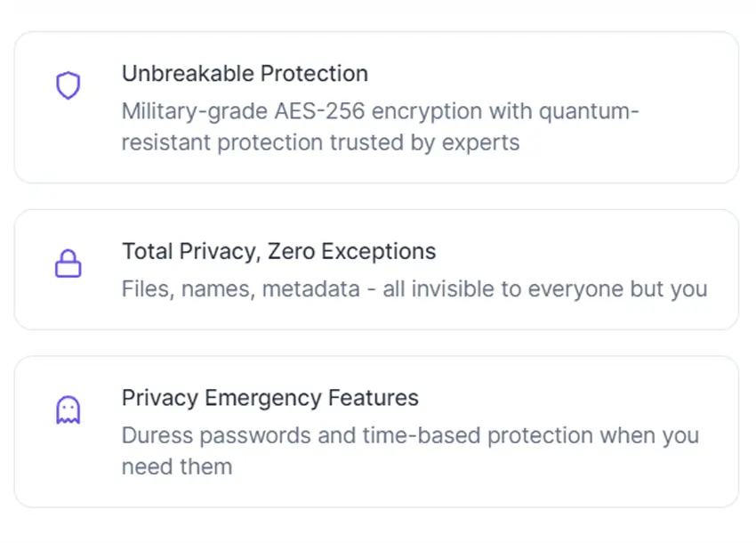The image size is (756, 543).
Task: Click the word 'Emergency' in third heading
Action: (262, 399)
